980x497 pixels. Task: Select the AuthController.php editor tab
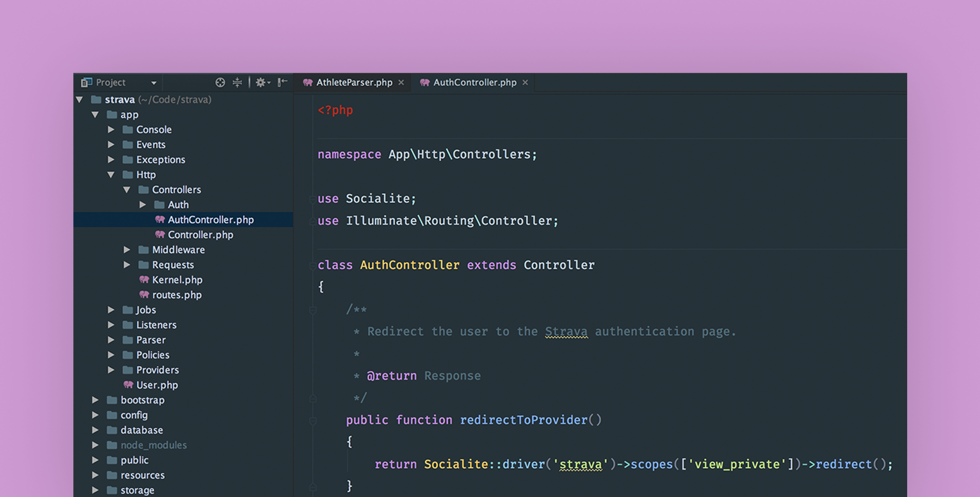click(474, 83)
